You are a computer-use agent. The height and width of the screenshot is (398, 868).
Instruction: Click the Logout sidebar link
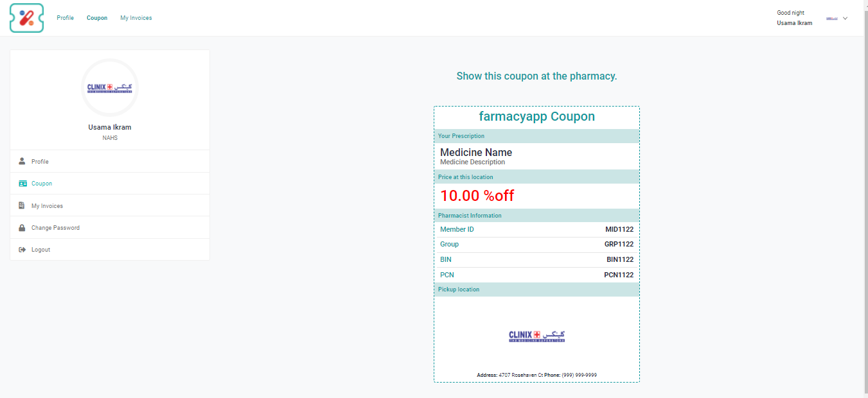[x=40, y=250]
